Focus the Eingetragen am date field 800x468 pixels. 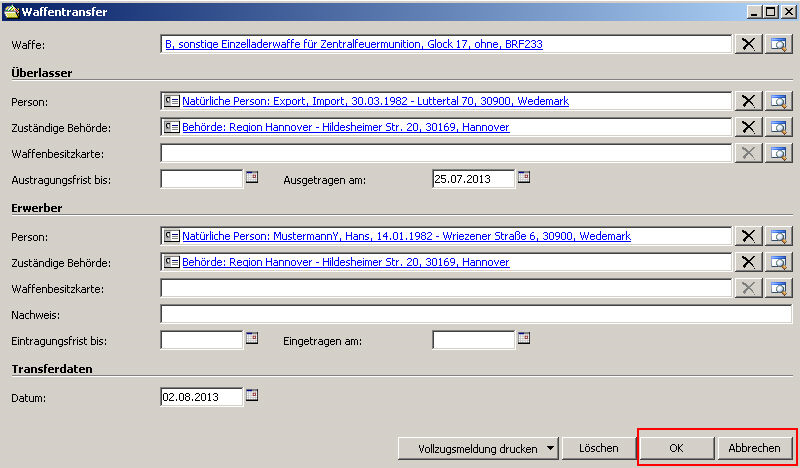coord(472,340)
